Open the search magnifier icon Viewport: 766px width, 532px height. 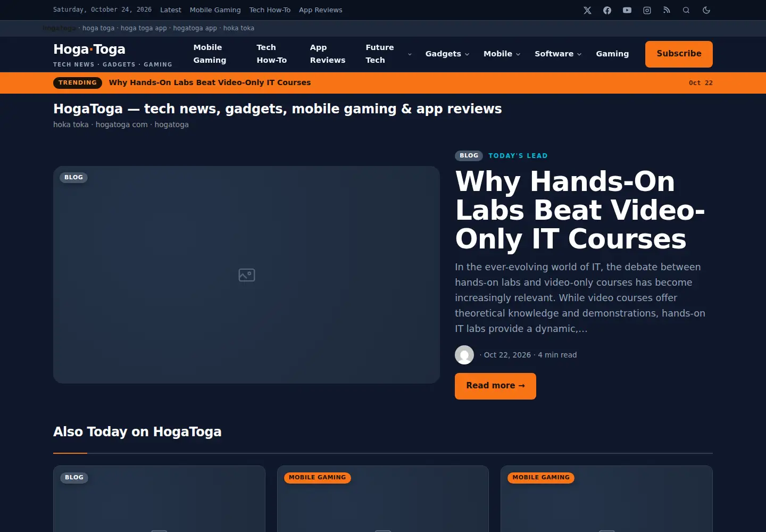(x=686, y=10)
